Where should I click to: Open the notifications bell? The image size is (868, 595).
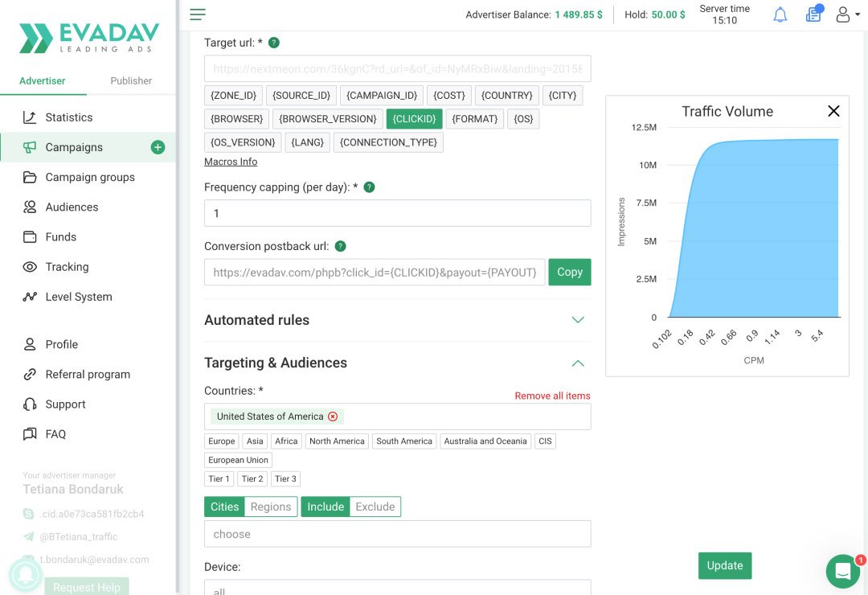coord(780,14)
